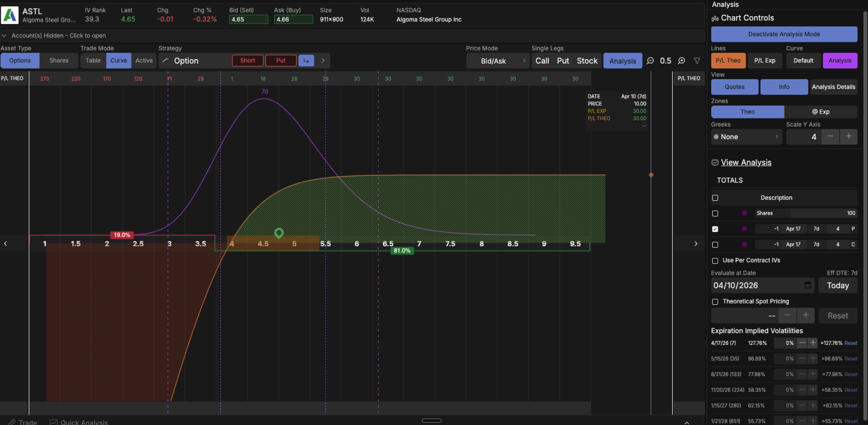The image size is (868, 425).
Task: Open Quick Analysis at the bottom
Action: point(79,422)
